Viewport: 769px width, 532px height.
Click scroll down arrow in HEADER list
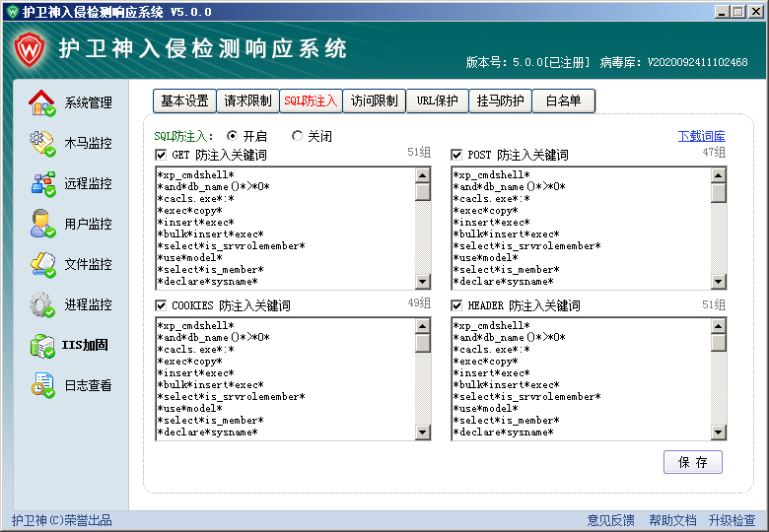tap(718, 432)
